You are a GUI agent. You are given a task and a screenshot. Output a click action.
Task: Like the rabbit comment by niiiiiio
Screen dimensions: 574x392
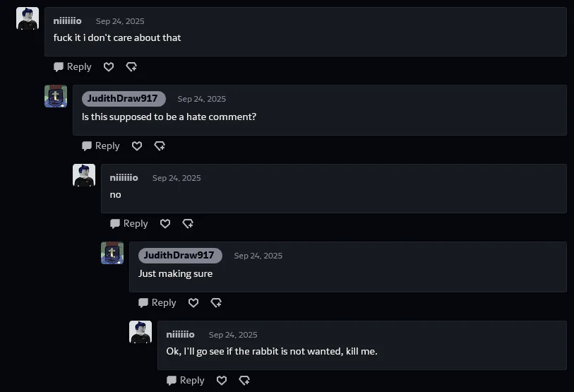tap(222, 381)
